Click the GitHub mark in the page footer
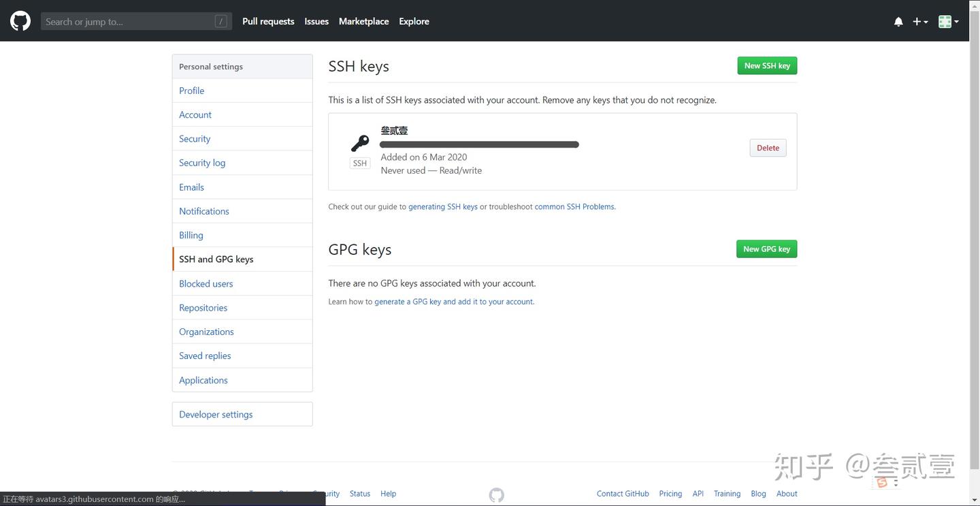This screenshot has height=506, width=980. coord(495,494)
